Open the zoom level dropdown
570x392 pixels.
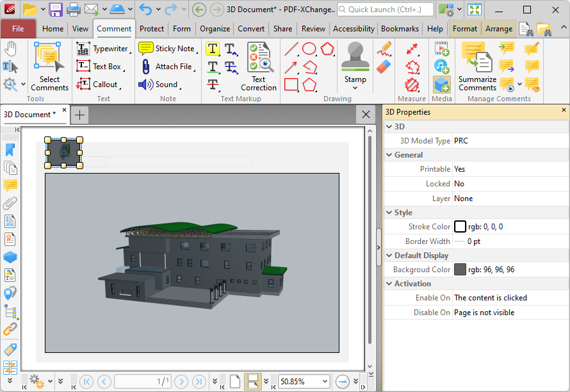coord(325,382)
